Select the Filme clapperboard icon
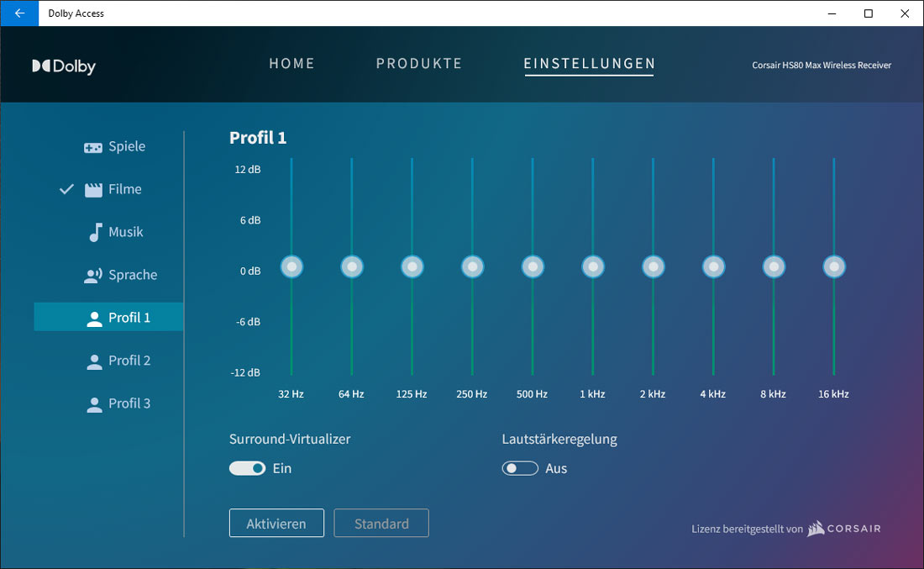This screenshot has width=924, height=569. (93, 190)
